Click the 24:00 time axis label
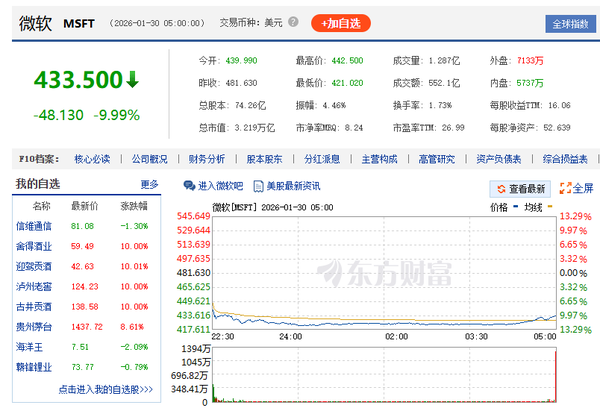The height and width of the screenshot is (408, 600). (x=290, y=337)
